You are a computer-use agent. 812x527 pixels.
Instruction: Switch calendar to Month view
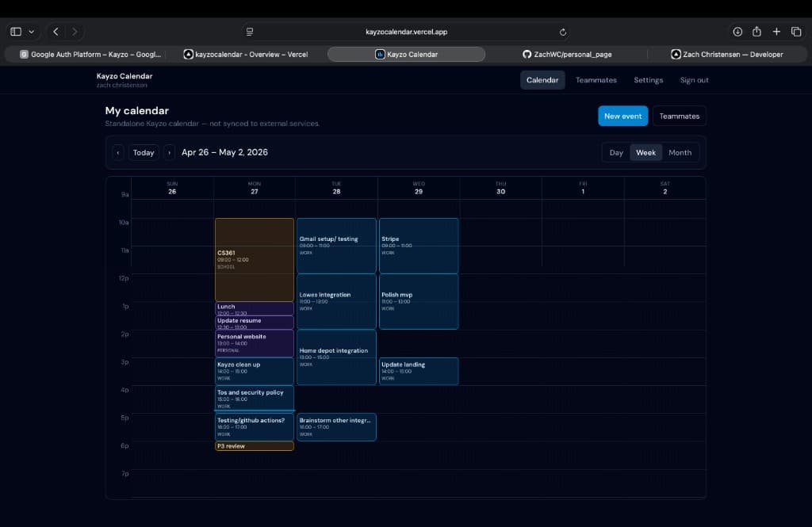[680, 152]
